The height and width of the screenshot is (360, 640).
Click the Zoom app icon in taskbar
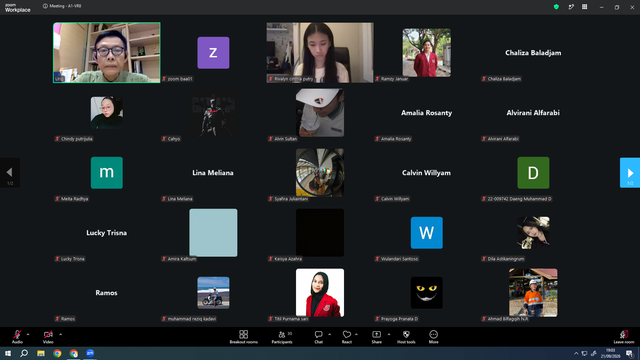point(90,353)
